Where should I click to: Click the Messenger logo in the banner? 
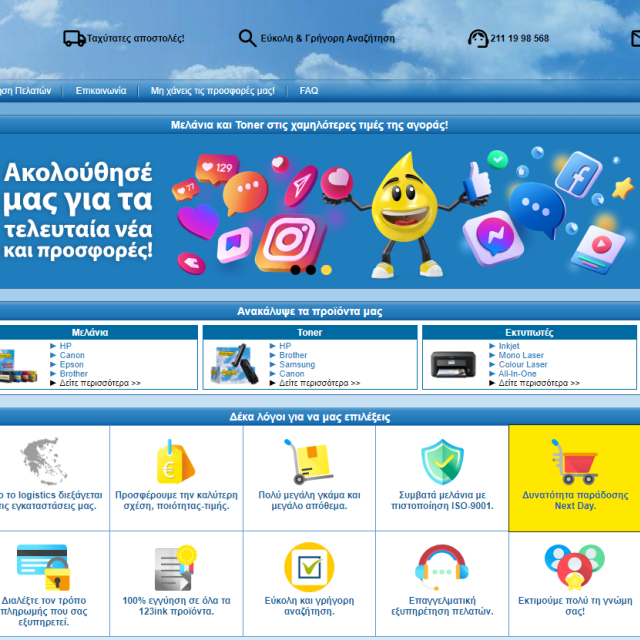click(493, 238)
